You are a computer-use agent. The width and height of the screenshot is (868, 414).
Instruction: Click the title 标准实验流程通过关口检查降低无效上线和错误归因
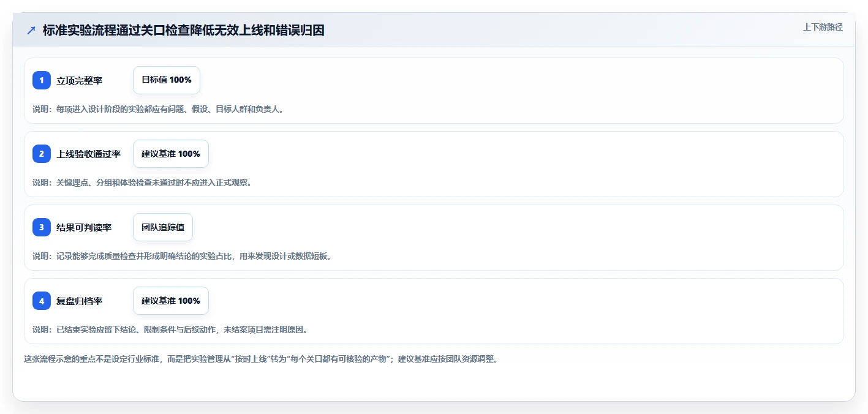tap(183, 31)
